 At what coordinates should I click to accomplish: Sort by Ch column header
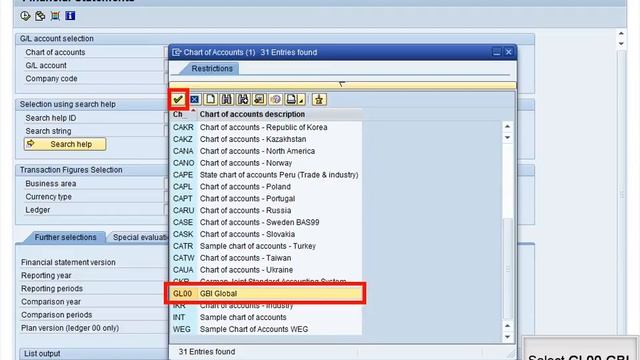[x=183, y=114]
